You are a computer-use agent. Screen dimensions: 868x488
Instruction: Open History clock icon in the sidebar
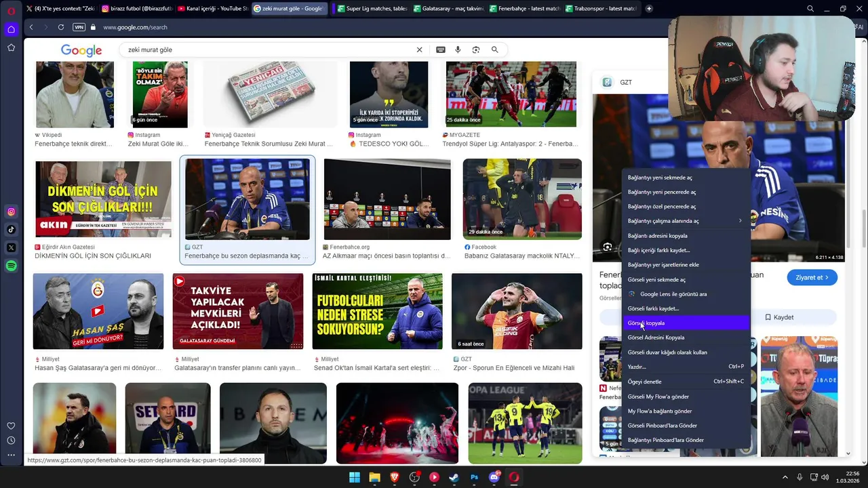11,441
